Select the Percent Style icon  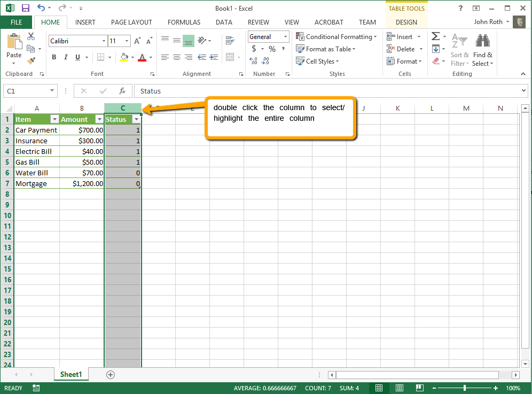click(x=271, y=48)
